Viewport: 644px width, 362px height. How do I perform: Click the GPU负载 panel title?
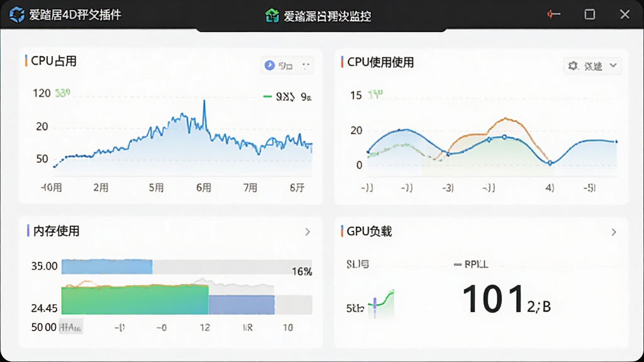[x=369, y=231]
